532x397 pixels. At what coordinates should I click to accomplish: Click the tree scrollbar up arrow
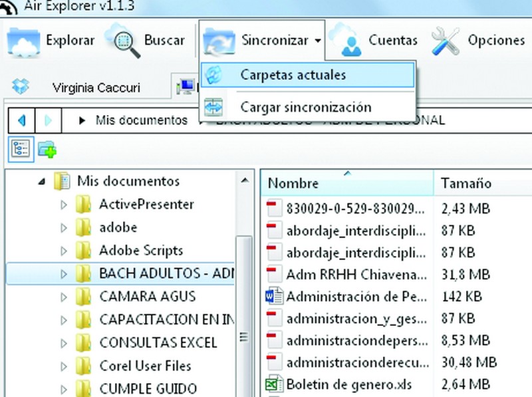pos(245,180)
